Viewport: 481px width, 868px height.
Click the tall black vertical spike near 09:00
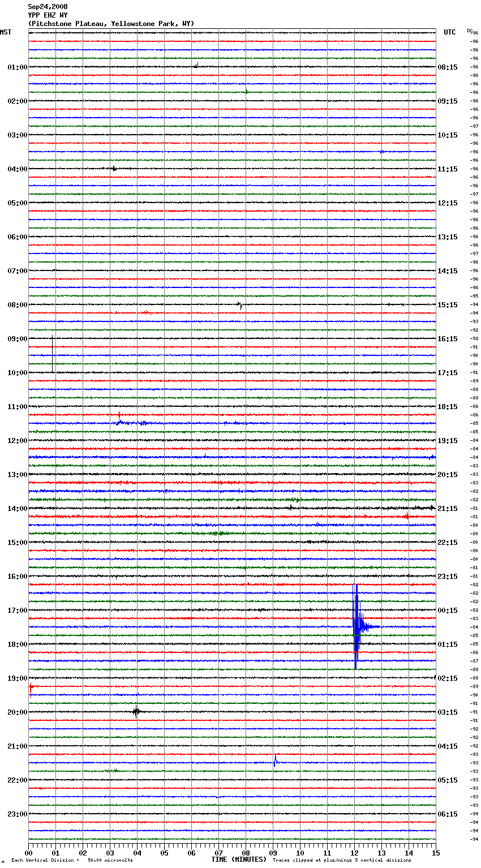(x=53, y=354)
